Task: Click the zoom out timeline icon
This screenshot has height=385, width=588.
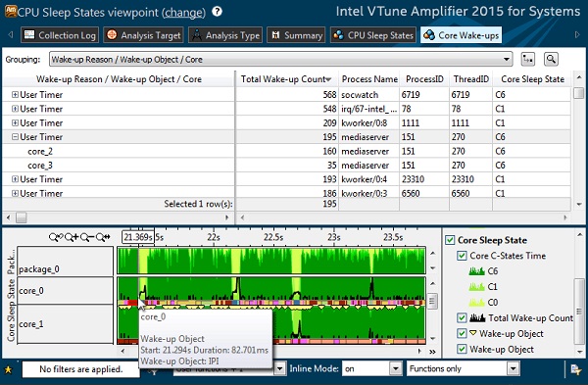Action: click(x=87, y=237)
